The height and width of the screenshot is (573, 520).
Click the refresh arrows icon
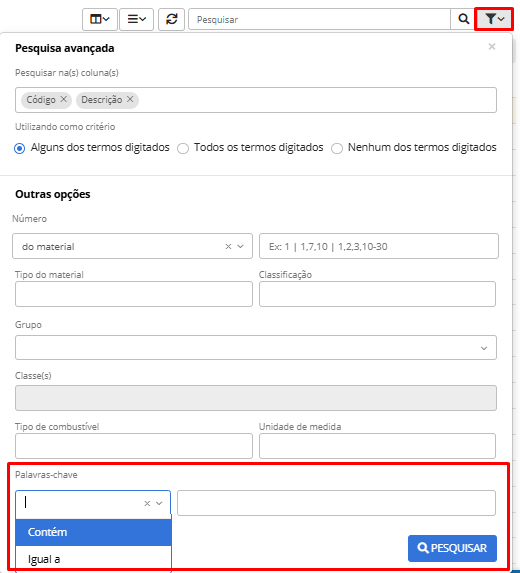click(171, 19)
